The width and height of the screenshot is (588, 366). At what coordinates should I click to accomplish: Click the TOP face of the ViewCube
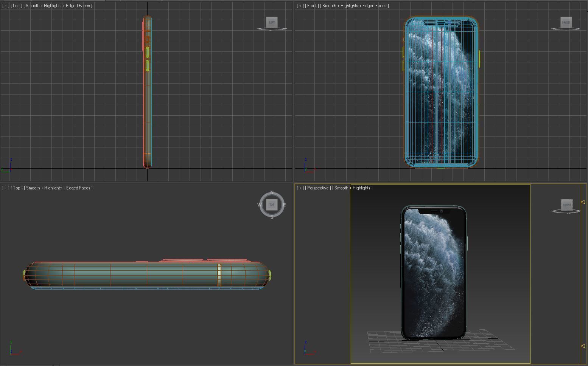[272, 205]
